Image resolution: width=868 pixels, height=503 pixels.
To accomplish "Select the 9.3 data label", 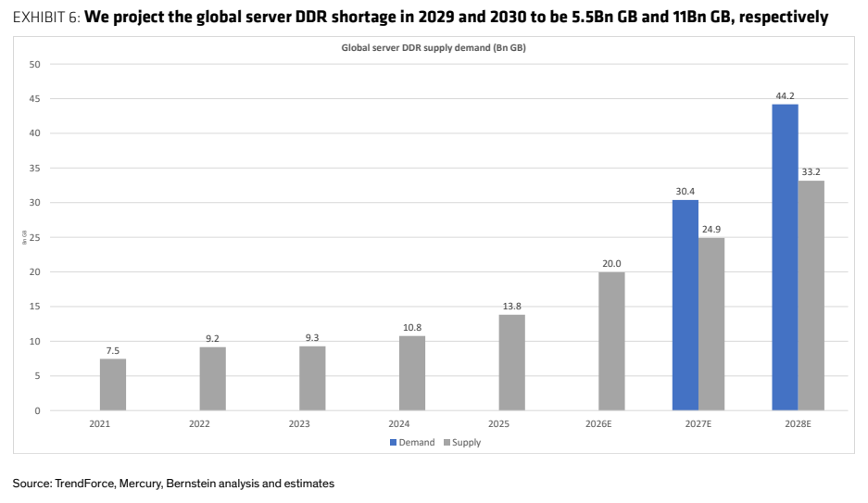I will pos(312,338).
